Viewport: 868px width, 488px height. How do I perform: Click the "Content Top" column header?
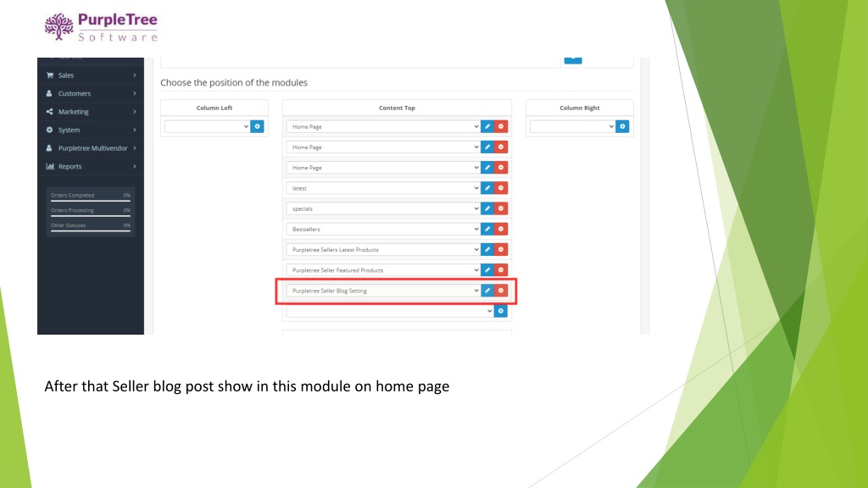click(397, 108)
